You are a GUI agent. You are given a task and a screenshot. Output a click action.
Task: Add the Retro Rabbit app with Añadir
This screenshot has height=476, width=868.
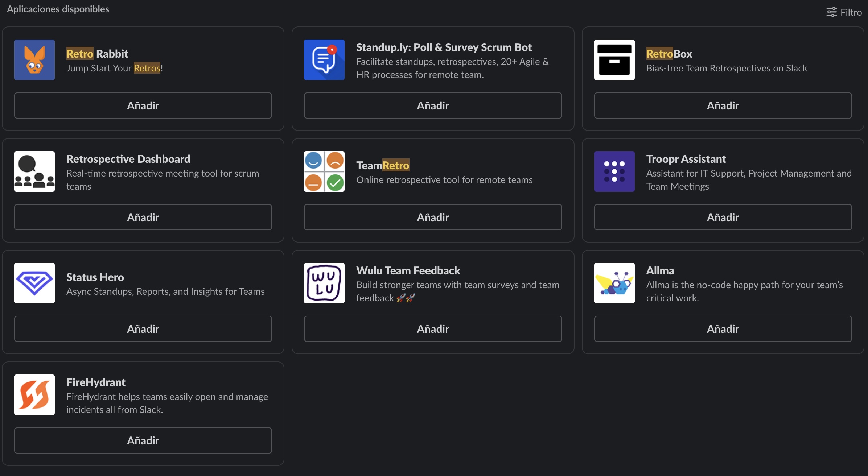pos(143,105)
